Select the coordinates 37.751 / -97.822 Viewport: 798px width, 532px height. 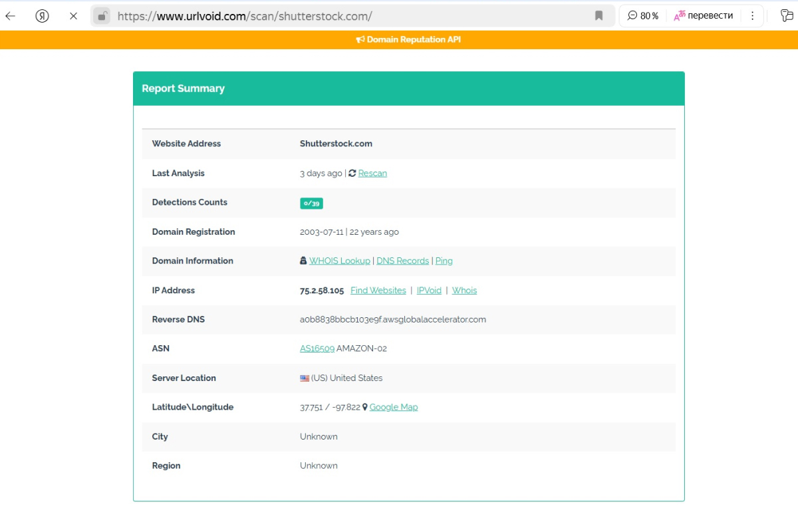click(x=330, y=408)
